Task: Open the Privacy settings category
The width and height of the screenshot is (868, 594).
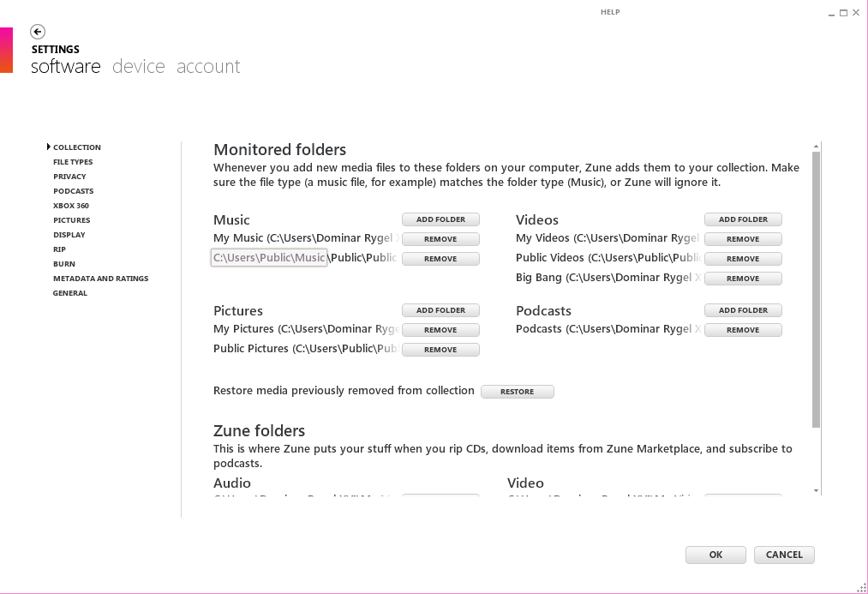Action: pyautogui.click(x=69, y=177)
